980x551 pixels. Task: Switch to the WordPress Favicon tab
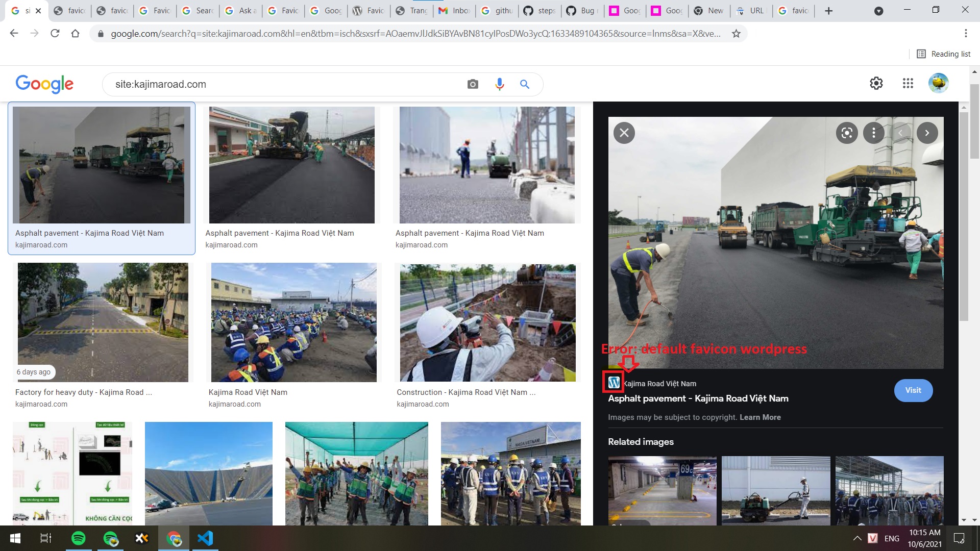pyautogui.click(x=369, y=11)
